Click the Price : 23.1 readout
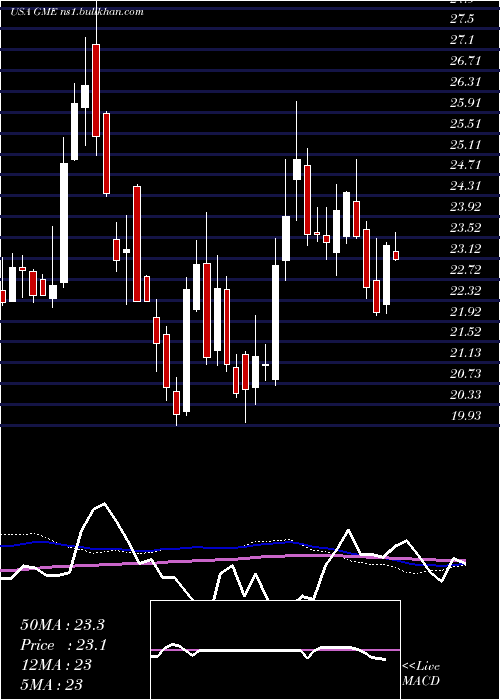The height and width of the screenshot is (700, 500). [63, 645]
